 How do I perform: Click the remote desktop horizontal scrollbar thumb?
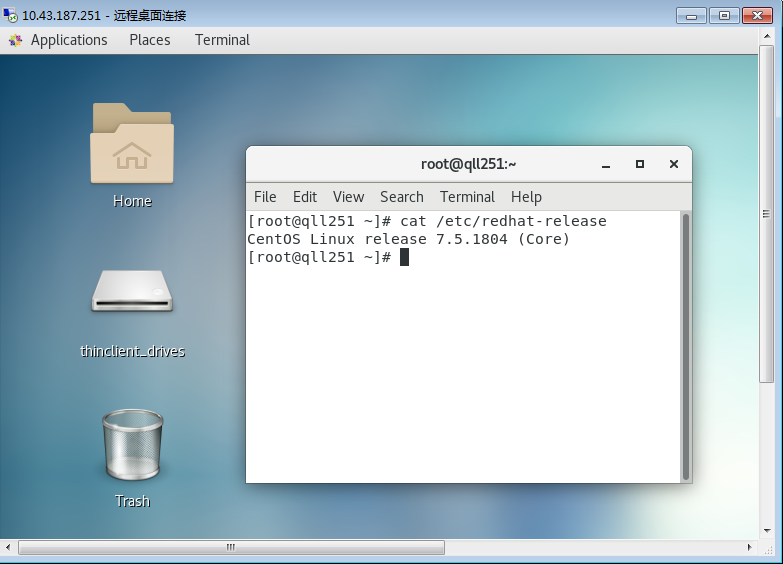coord(231,548)
